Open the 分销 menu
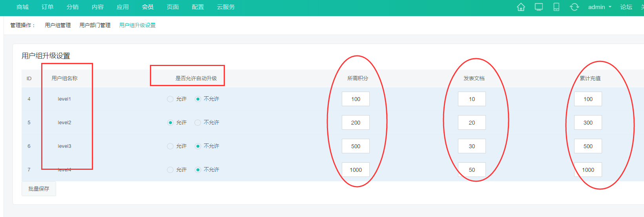The image size is (644, 217). [73, 7]
